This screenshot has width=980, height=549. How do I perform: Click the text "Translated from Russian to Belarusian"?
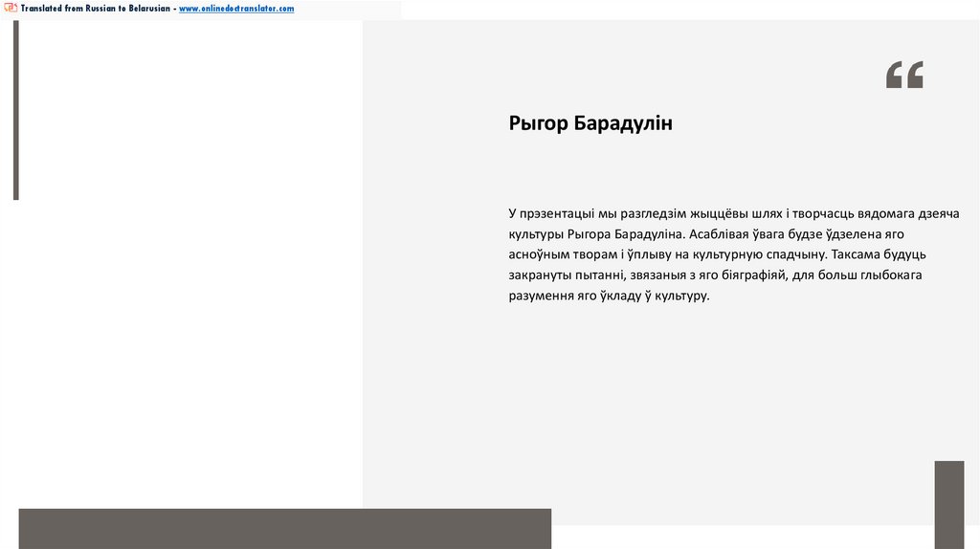[95, 9]
